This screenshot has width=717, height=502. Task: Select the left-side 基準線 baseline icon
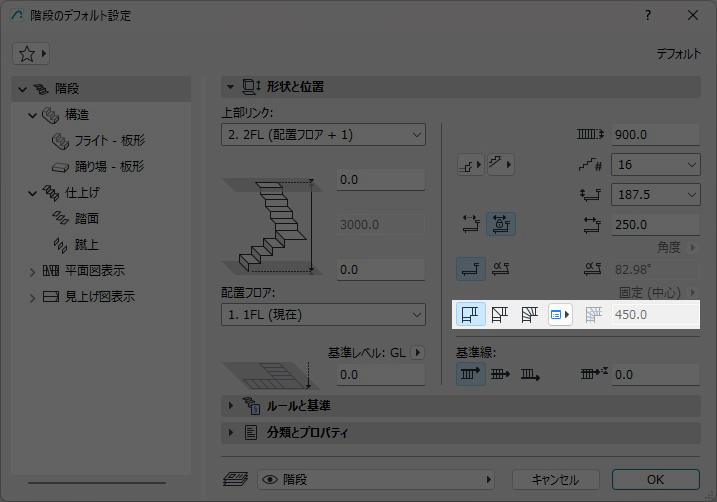point(471,374)
